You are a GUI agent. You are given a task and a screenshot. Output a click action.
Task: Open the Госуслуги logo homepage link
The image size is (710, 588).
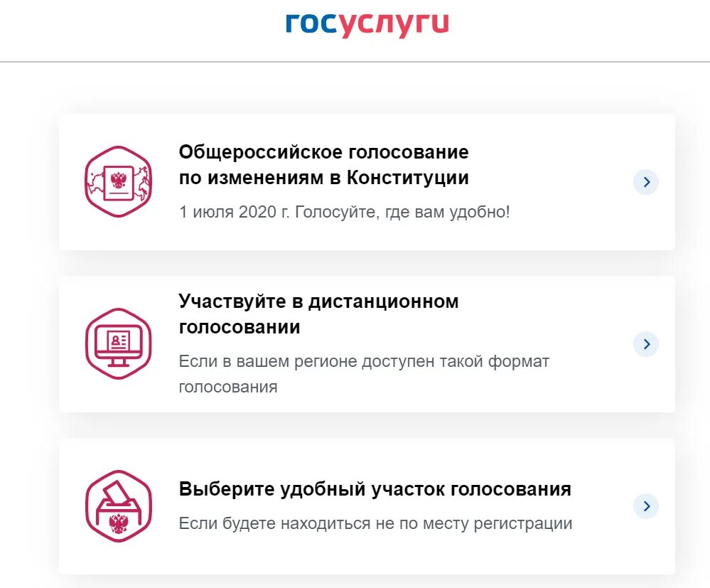coord(367,24)
